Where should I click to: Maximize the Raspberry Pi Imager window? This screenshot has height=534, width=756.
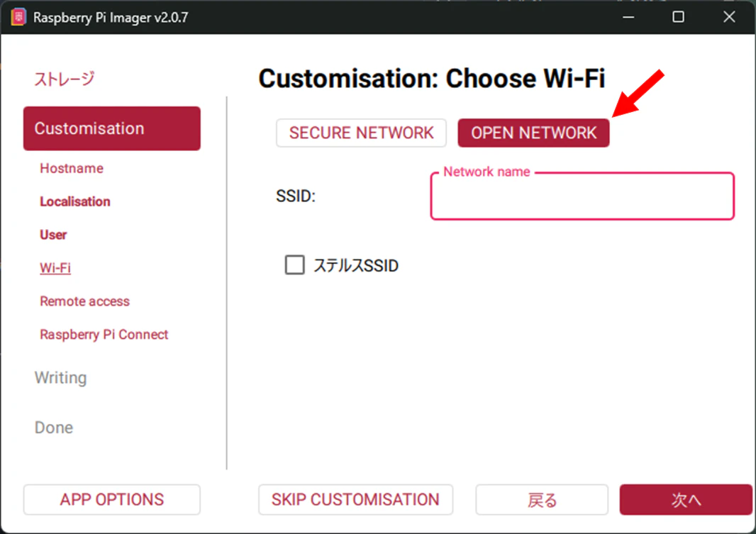[679, 17]
